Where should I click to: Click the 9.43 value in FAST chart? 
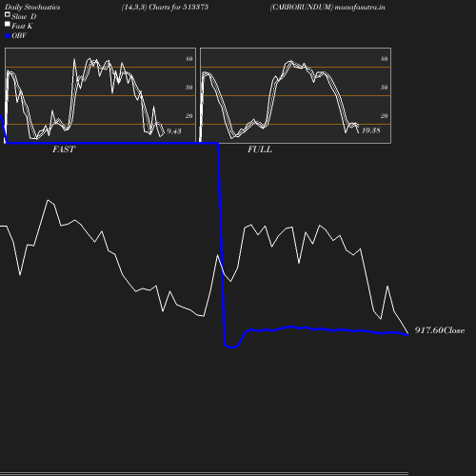(x=174, y=131)
